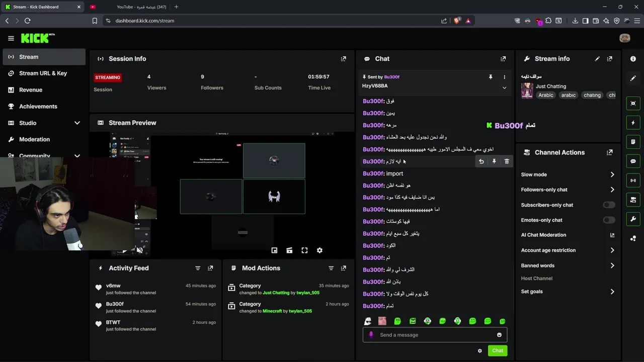The width and height of the screenshot is (644, 362).
Task: Open the profile avatar menu
Action: pos(625,38)
